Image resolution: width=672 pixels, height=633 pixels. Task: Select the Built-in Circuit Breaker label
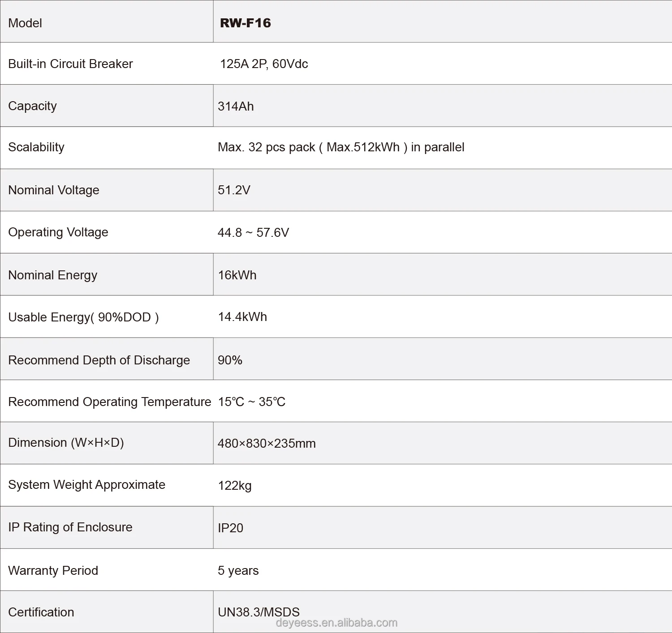click(x=70, y=64)
